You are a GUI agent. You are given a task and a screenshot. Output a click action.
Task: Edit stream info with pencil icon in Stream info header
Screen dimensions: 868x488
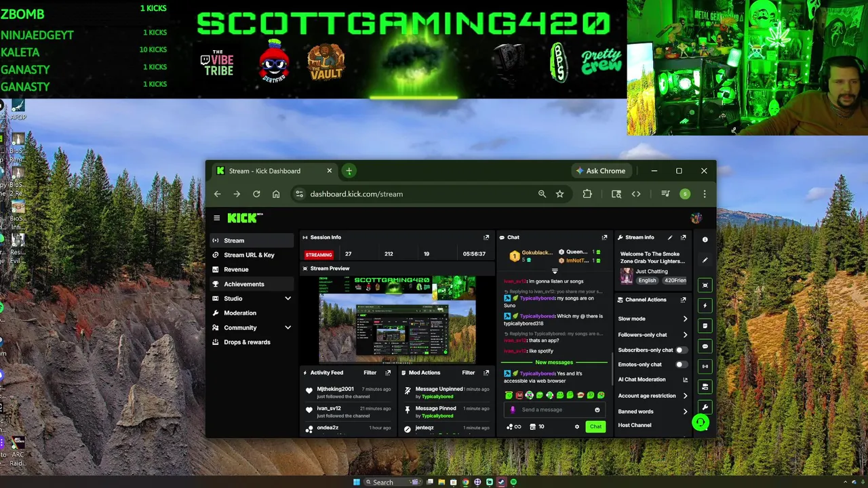click(670, 237)
